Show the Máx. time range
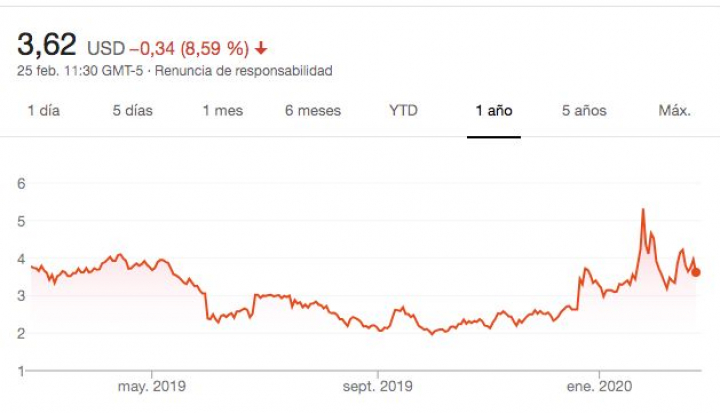720x413 pixels. click(674, 111)
